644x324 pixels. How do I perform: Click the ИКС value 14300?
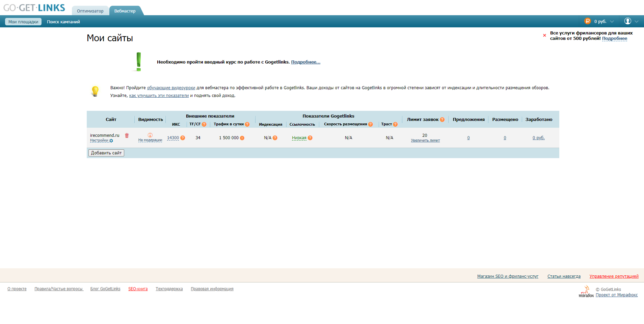[173, 138]
